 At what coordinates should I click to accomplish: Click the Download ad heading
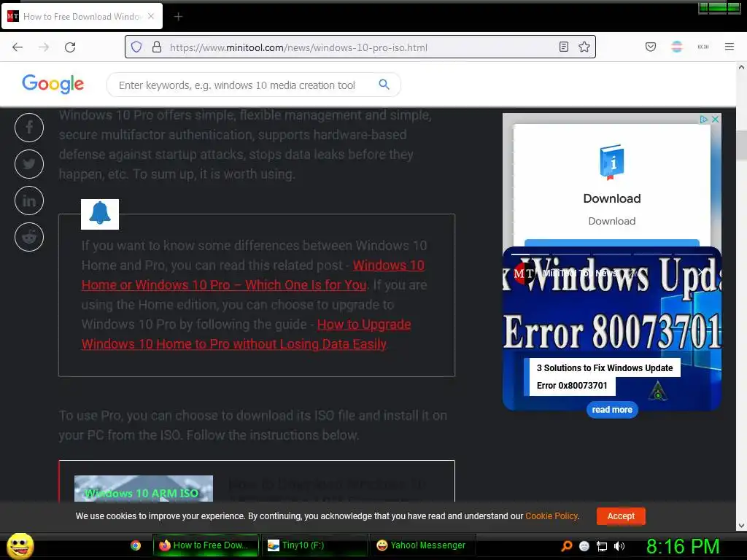pos(612,198)
